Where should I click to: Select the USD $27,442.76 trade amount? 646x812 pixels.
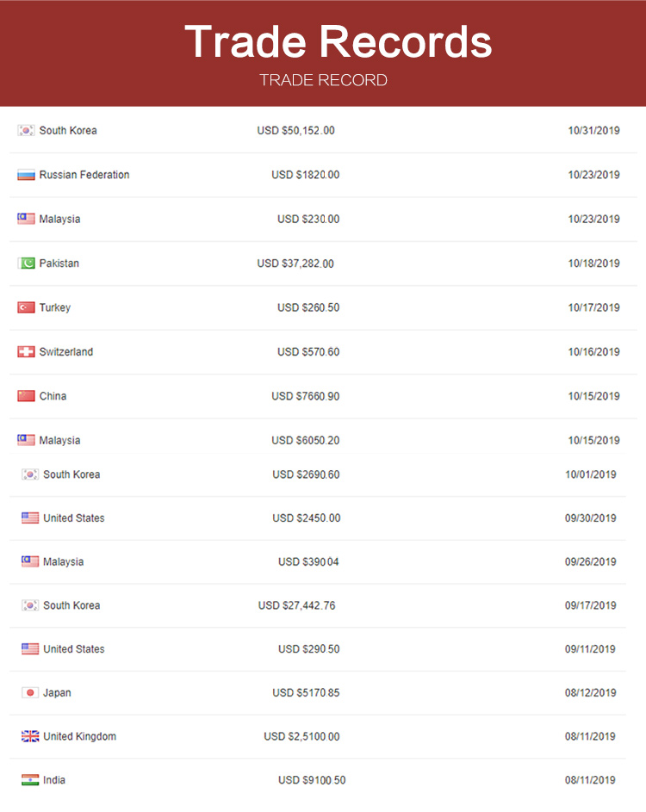296,605
